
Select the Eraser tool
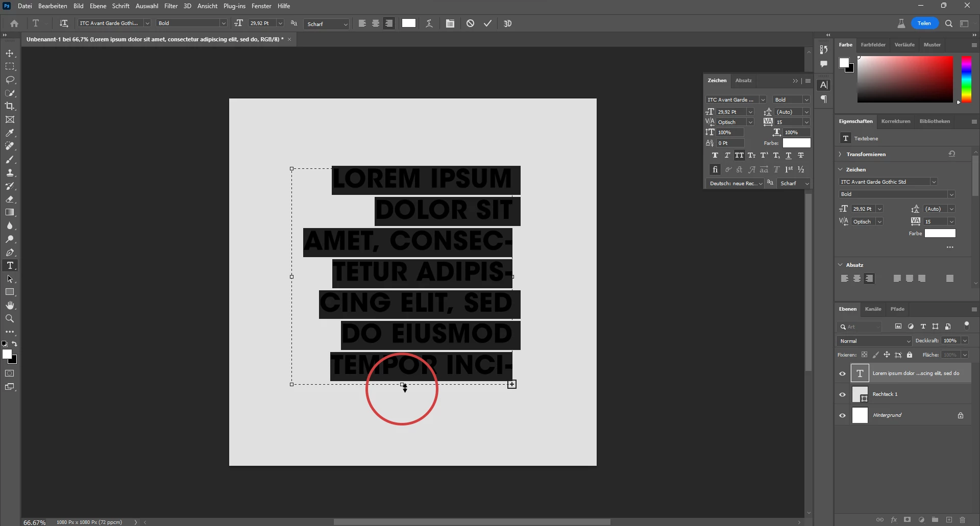click(x=10, y=199)
